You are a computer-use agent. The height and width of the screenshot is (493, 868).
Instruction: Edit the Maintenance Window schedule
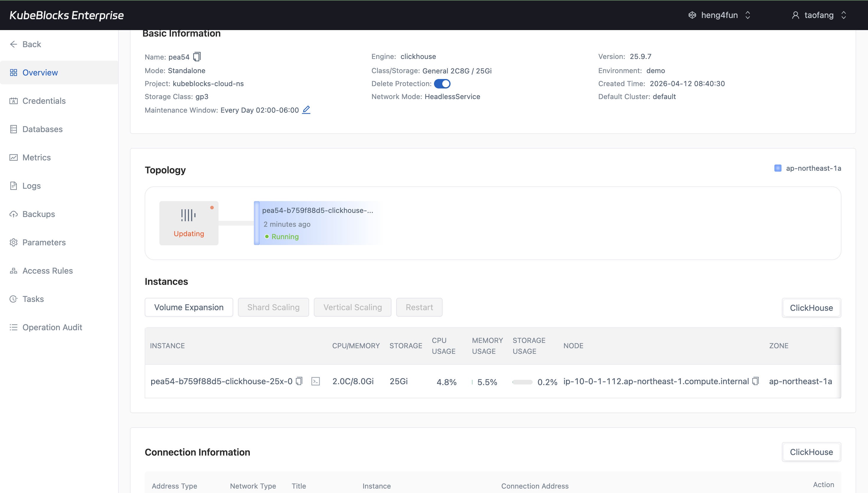tap(306, 110)
